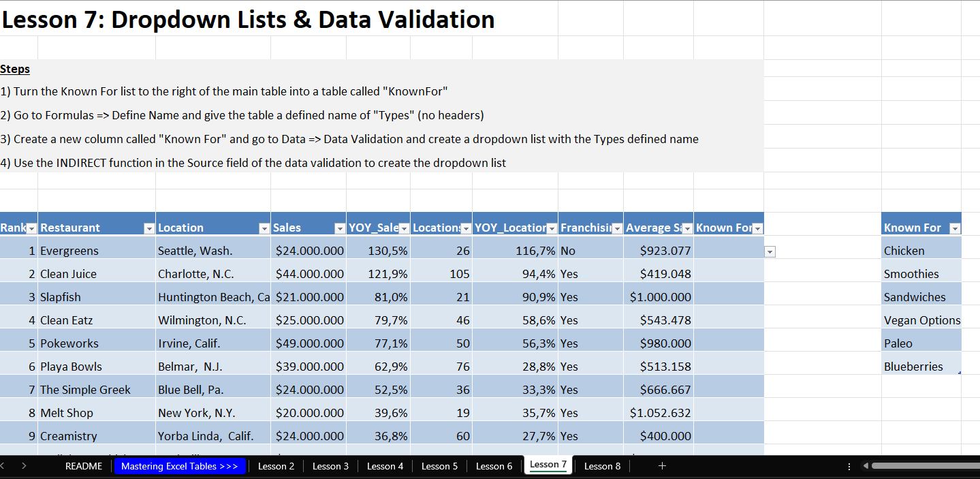Open the Franchising column filter dropdown
The width and height of the screenshot is (980, 479).
click(617, 228)
